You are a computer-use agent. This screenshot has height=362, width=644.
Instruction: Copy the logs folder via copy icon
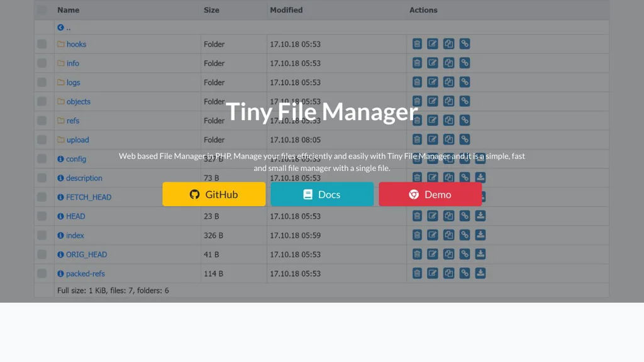[448, 82]
